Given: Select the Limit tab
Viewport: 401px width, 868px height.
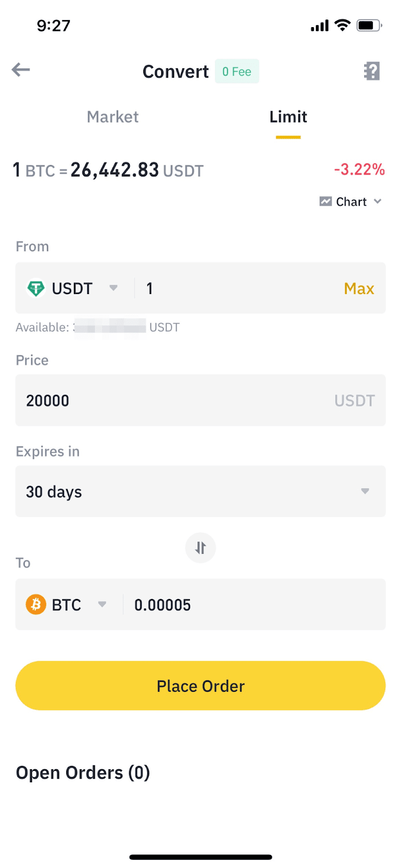Looking at the screenshot, I should pyautogui.click(x=288, y=117).
